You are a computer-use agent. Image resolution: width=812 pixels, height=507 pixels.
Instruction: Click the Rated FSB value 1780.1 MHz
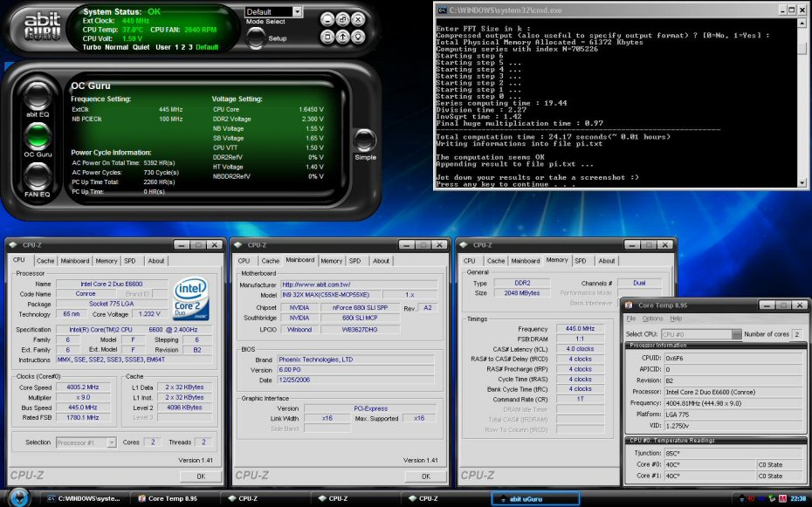83,417
